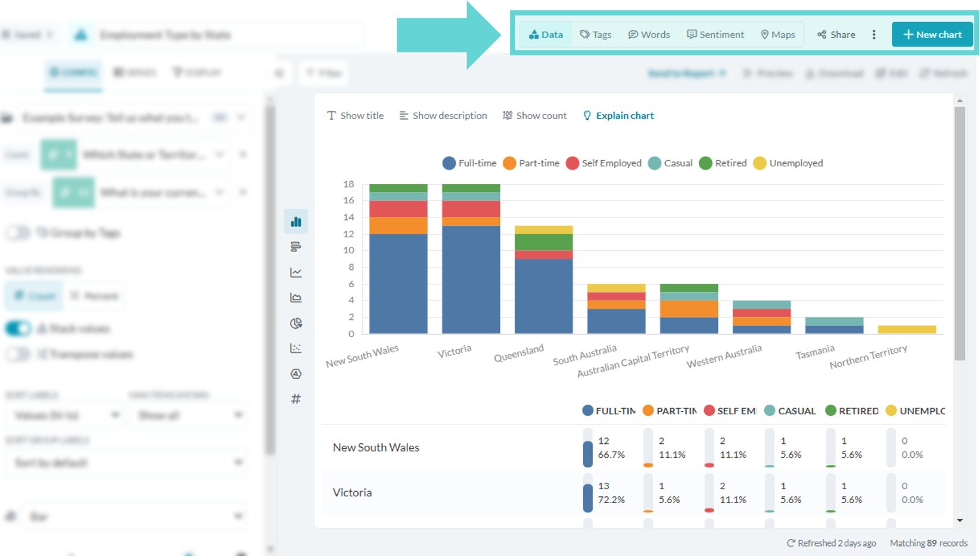Open the Show all max items dropdown
The height and width of the screenshot is (556, 980).
click(x=189, y=415)
